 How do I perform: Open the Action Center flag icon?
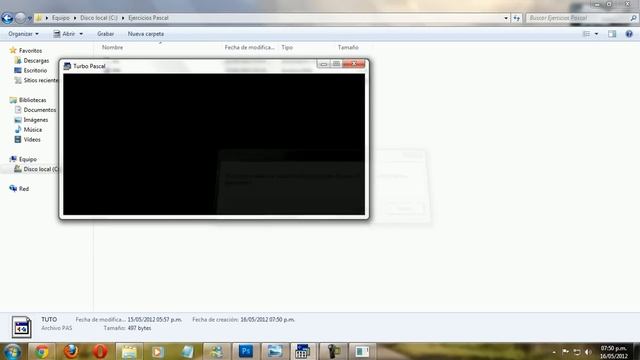[565, 352]
